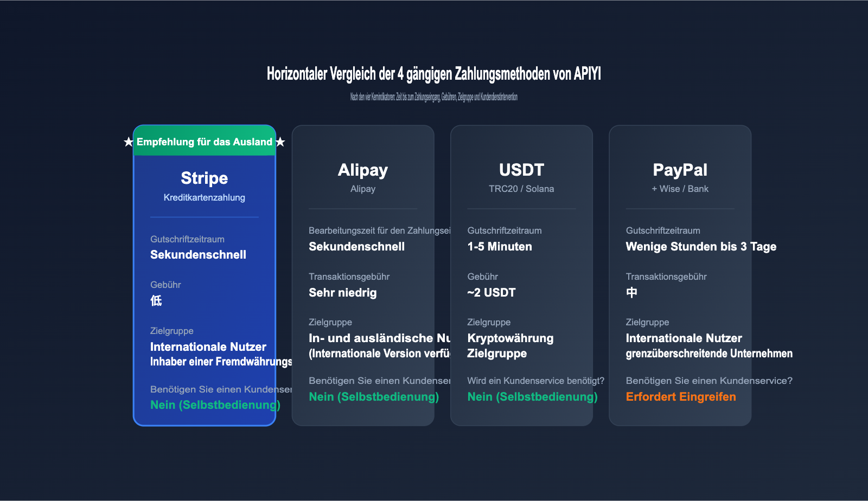Click 'Sekundenschnell' value in Alipay card
This screenshot has width=868, height=501.
pos(356,247)
